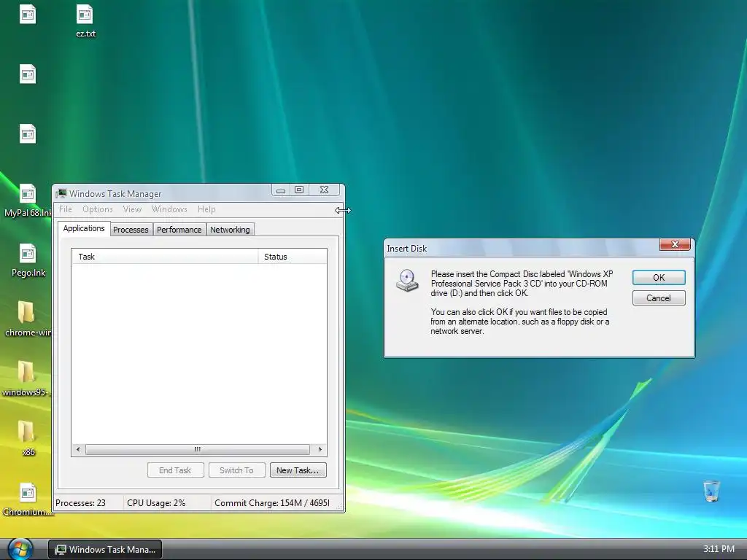Viewport: 747px width, 560px height.
Task: Sort by the Task column header
Action: coord(165,257)
